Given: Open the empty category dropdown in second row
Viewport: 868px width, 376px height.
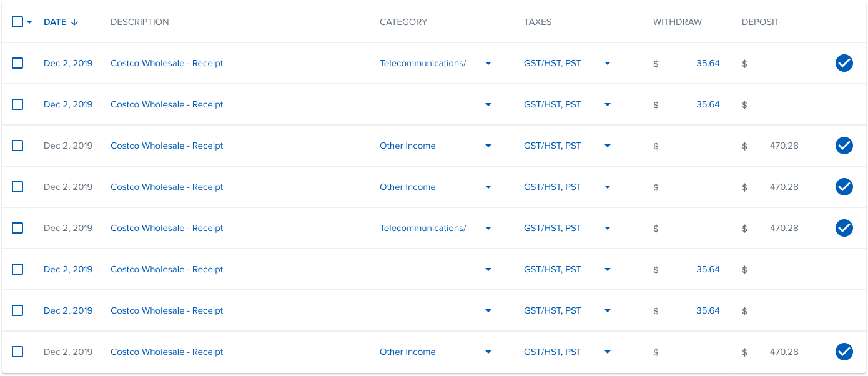Looking at the screenshot, I should click(x=488, y=104).
